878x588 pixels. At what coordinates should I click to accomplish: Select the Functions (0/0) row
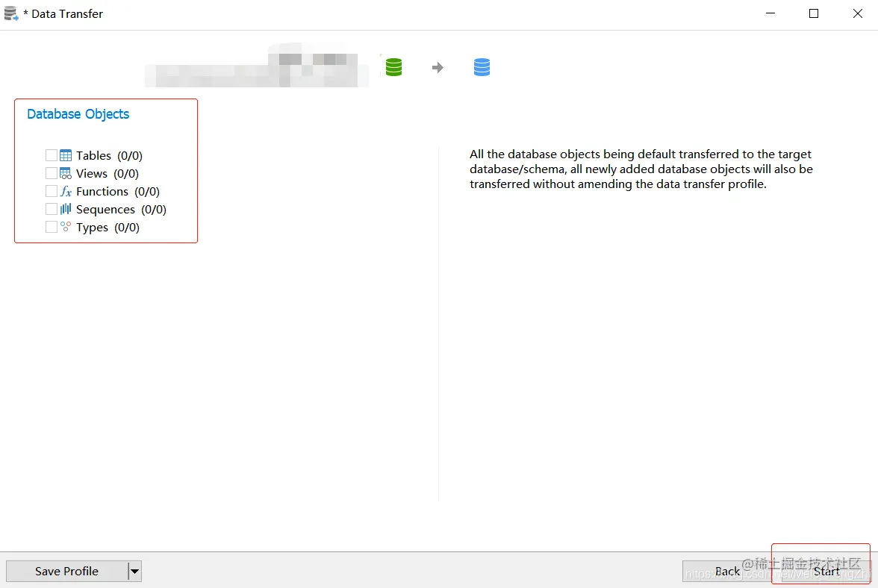tap(102, 191)
